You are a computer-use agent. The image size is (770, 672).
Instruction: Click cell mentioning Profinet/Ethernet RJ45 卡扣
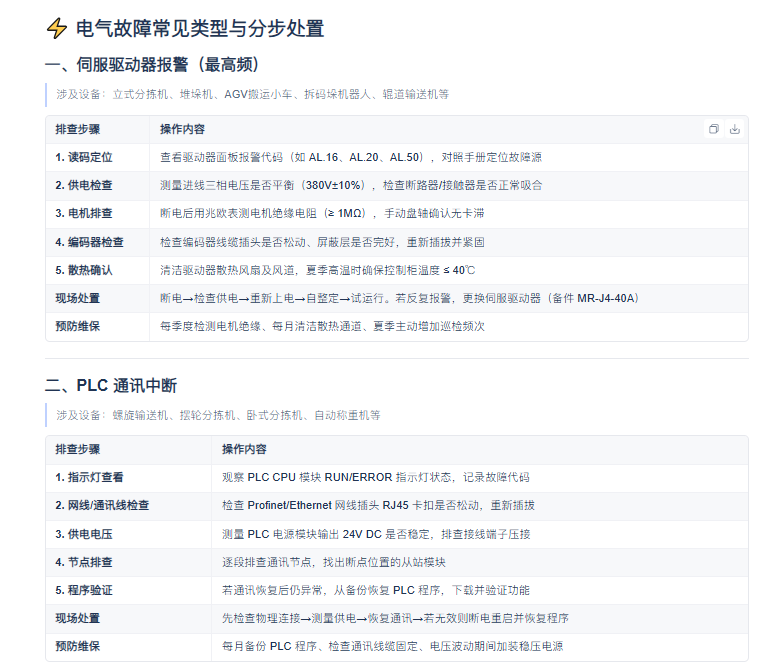(x=480, y=505)
